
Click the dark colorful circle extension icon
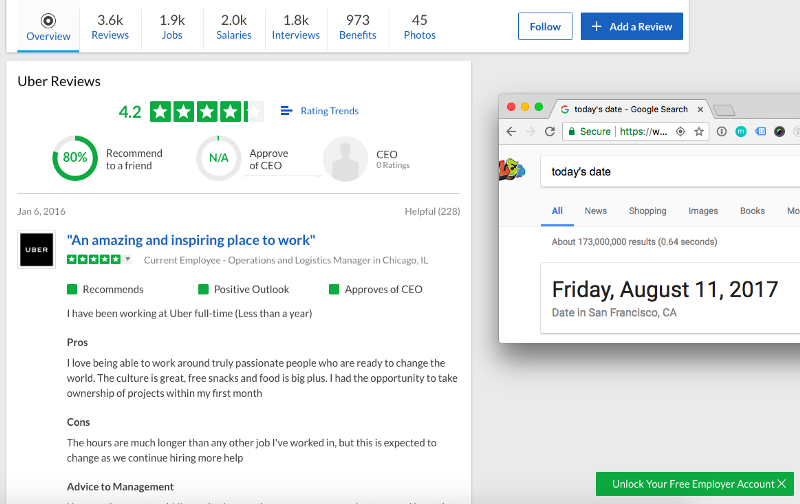tap(779, 132)
